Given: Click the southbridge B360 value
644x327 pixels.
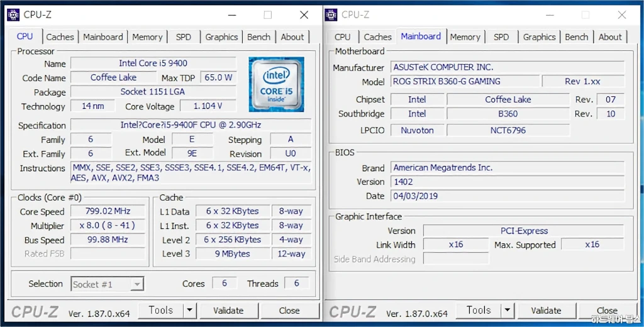Looking at the screenshot, I should (x=508, y=114).
